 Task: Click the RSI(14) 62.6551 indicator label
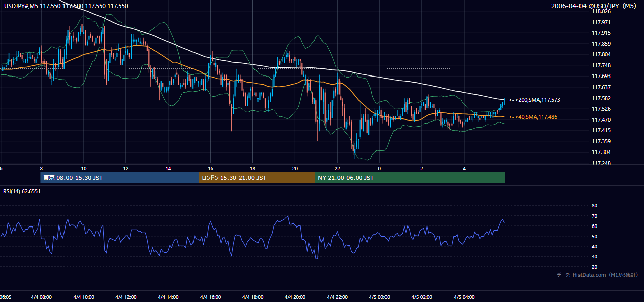[22, 191]
